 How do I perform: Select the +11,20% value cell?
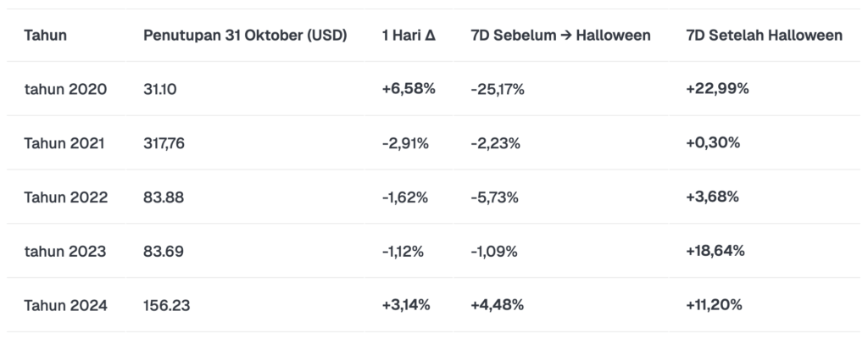tap(715, 306)
